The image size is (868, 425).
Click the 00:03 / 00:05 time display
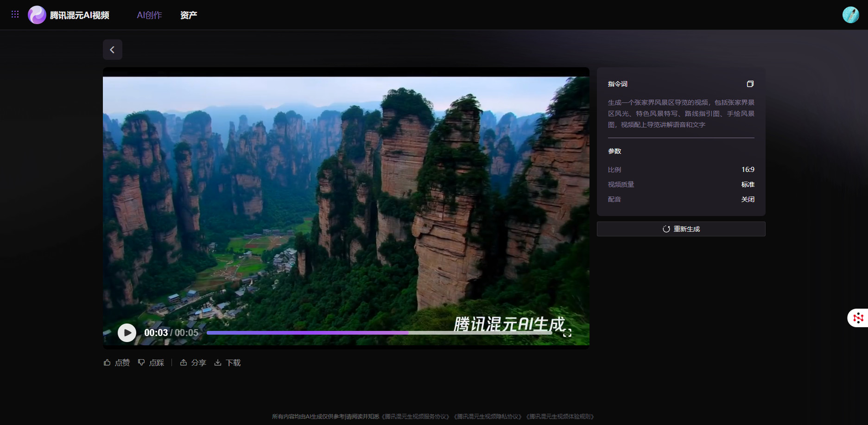point(171,333)
